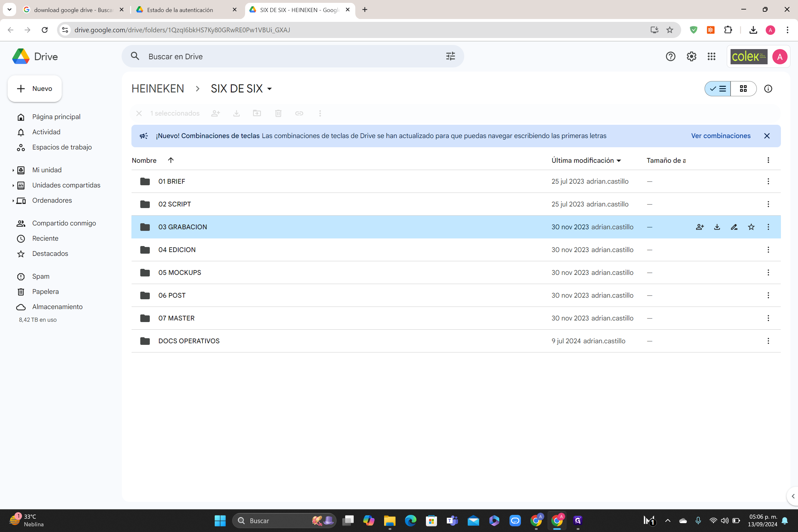Open Ver combinaciones link
The width and height of the screenshot is (798, 532).
pyautogui.click(x=721, y=136)
